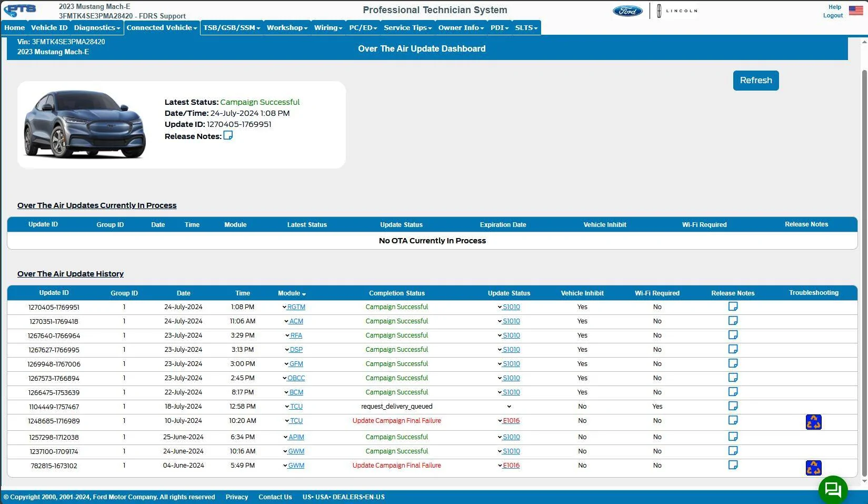Open the Owner Info dropdown menu

point(461,28)
